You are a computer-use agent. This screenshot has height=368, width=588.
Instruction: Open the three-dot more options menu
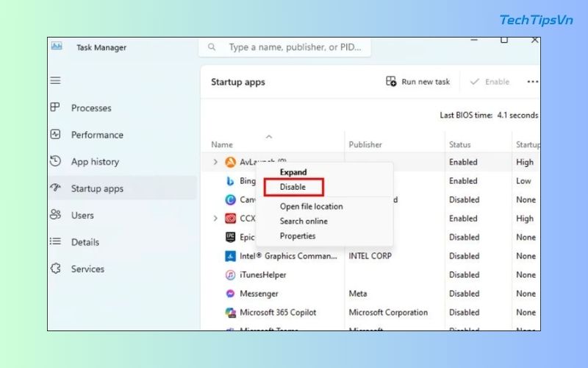[532, 82]
